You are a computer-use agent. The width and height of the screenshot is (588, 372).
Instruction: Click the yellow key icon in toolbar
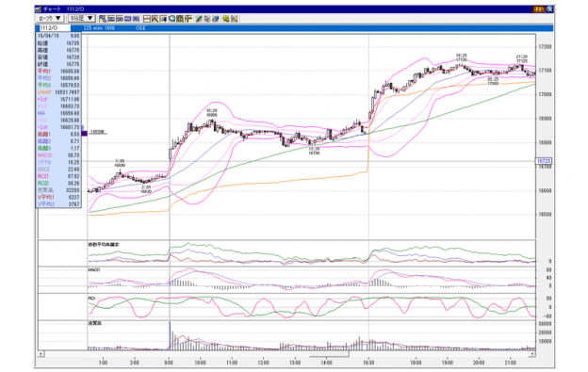pos(226,18)
